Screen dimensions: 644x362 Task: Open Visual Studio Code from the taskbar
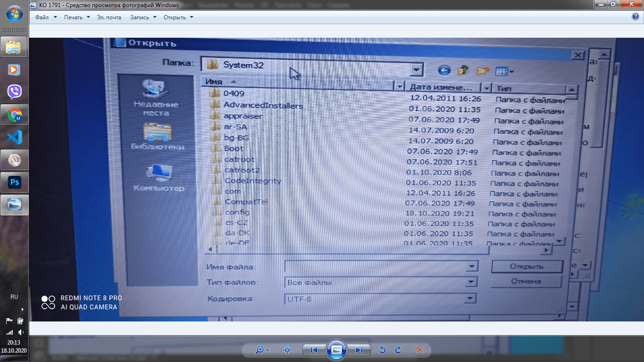pyautogui.click(x=14, y=137)
